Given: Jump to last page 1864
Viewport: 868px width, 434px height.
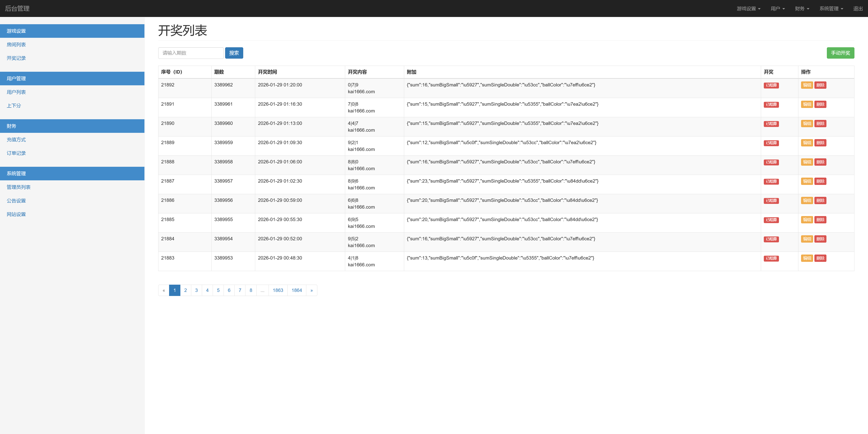Looking at the screenshot, I should point(297,290).
